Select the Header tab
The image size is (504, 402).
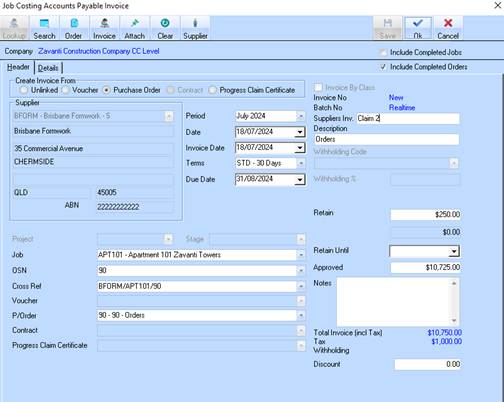pos(18,67)
